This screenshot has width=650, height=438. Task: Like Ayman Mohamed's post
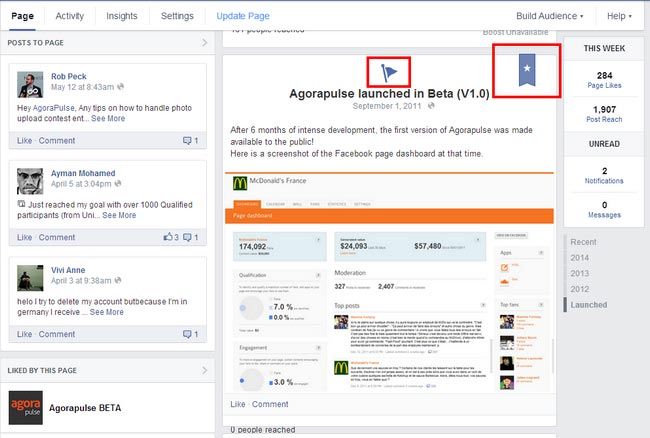(x=24, y=237)
